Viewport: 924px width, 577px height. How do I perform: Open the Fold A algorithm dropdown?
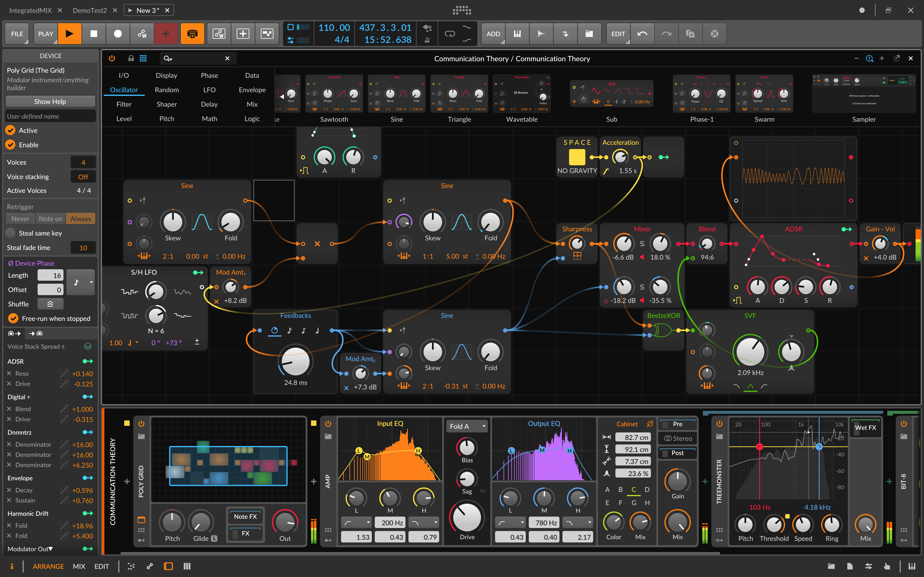(467, 426)
